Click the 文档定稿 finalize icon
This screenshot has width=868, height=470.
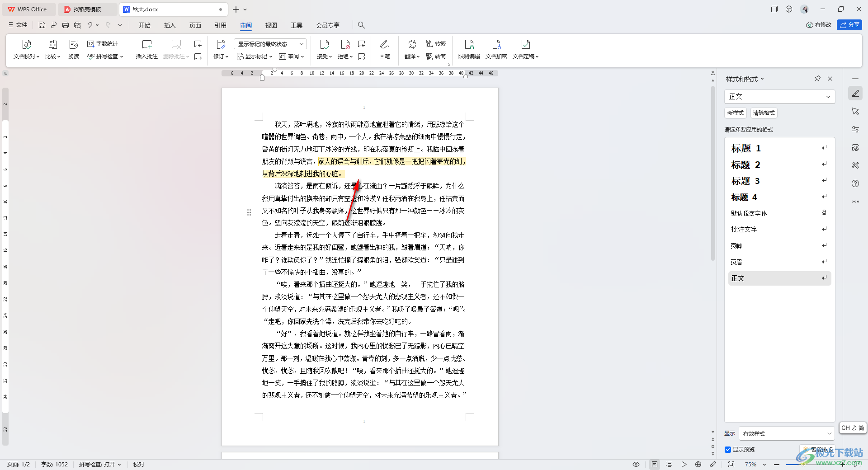tap(525, 44)
